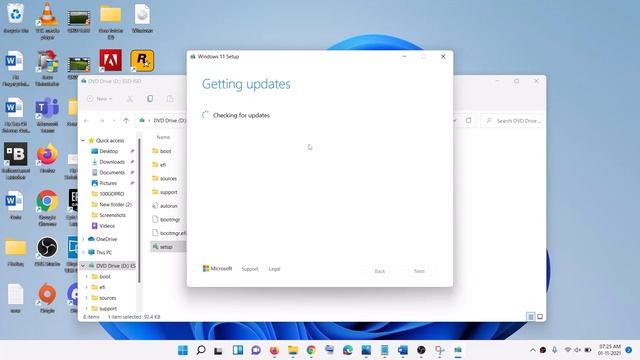Open the New dropdown in File Explorer
Screen dimensions: 640x360
tap(100, 99)
